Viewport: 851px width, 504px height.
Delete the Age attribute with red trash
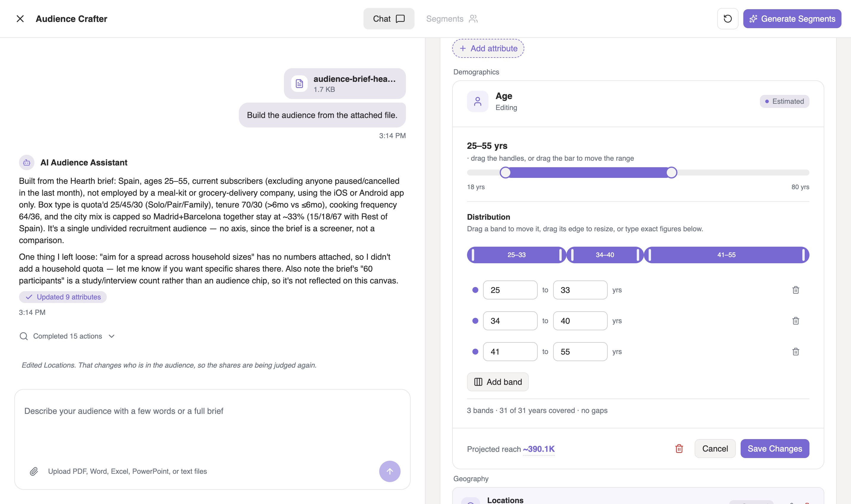coord(679,449)
